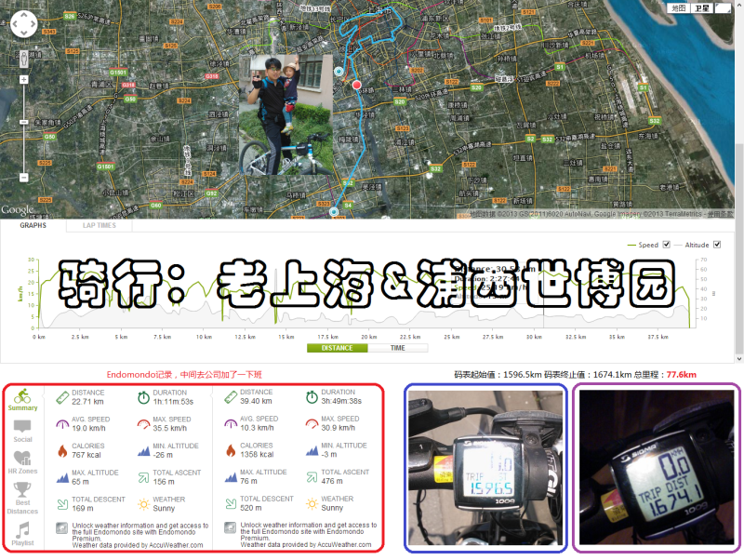The height and width of the screenshot is (560, 744).
Task: Switch to the LAP TIMES tab
Action: (x=100, y=225)
